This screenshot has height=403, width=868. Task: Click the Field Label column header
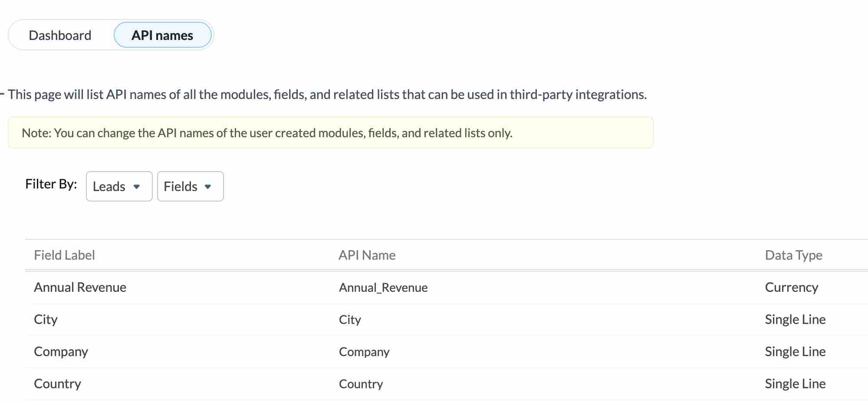point(64,255)
